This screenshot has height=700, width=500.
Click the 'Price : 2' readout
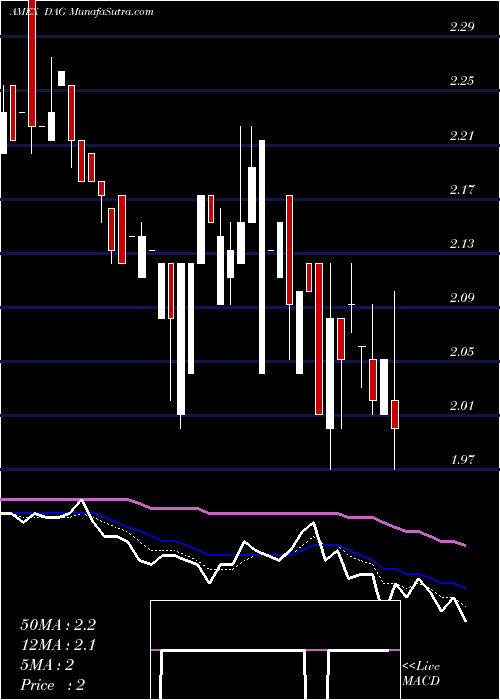(x=53, y=685)
